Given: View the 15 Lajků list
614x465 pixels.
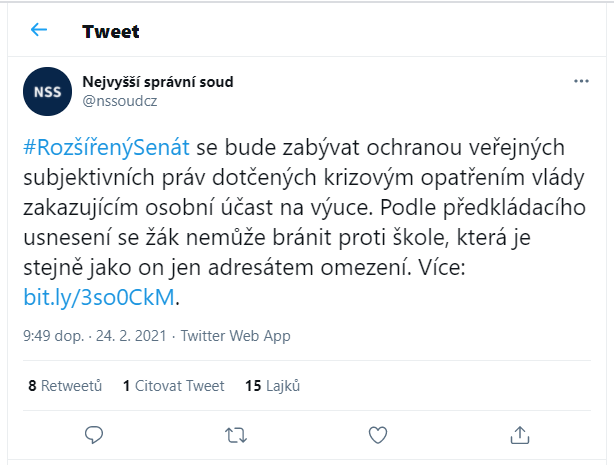Looking at the screenshot, I should [273, 386].
